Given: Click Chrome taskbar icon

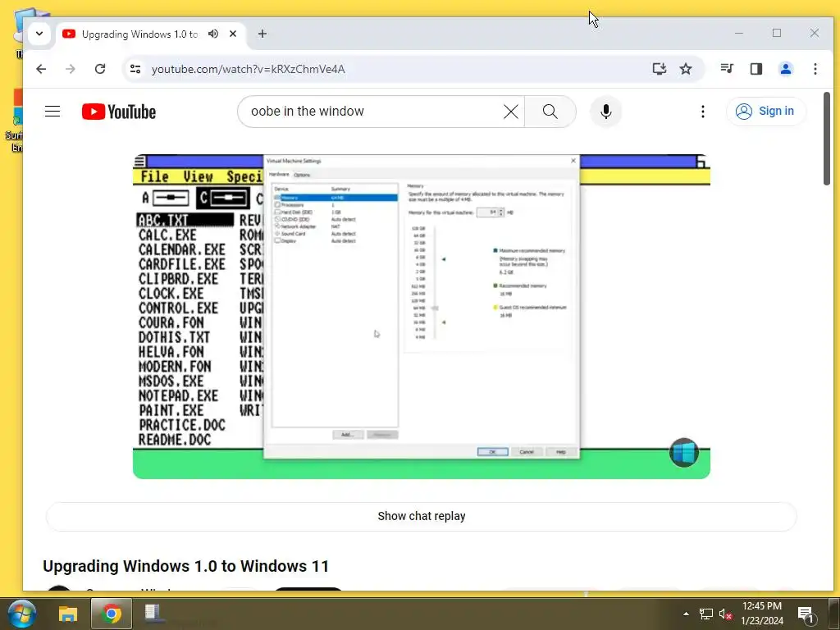Looking at the screenshot, I should [x=112, y=614].
